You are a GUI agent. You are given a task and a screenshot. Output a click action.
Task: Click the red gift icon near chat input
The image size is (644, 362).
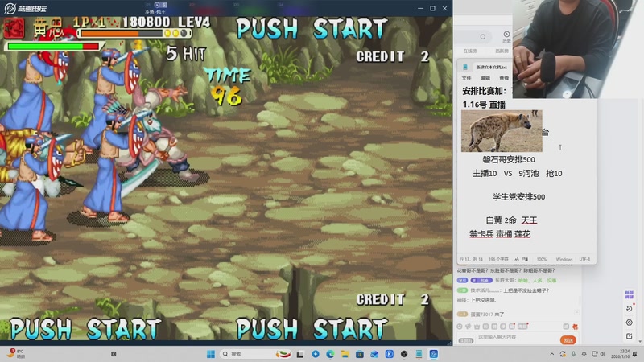pos(575,327)
